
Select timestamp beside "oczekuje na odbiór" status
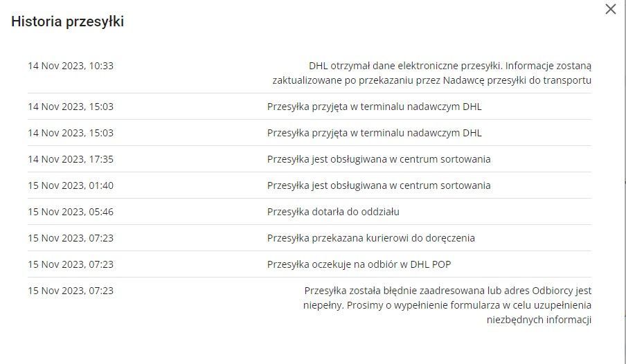pos(71,264)
